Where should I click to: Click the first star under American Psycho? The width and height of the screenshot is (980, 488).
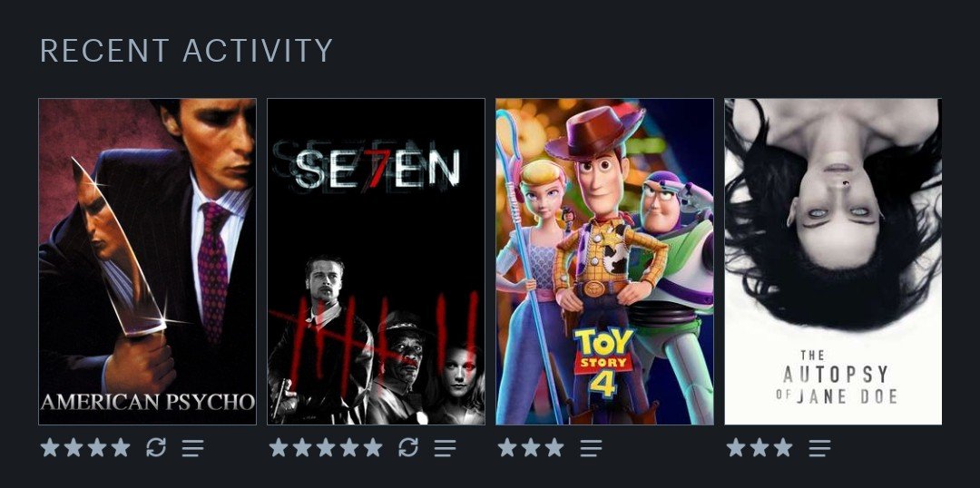pos(49,447)
